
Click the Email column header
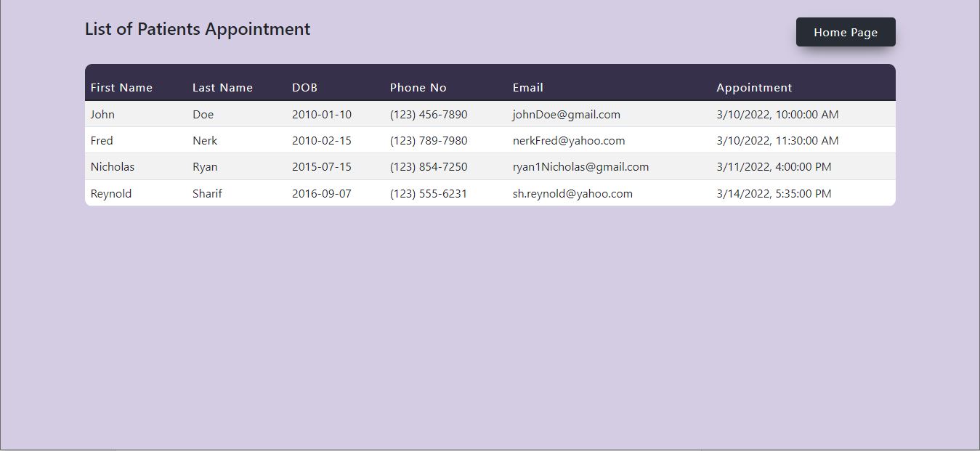pos(527,87)
